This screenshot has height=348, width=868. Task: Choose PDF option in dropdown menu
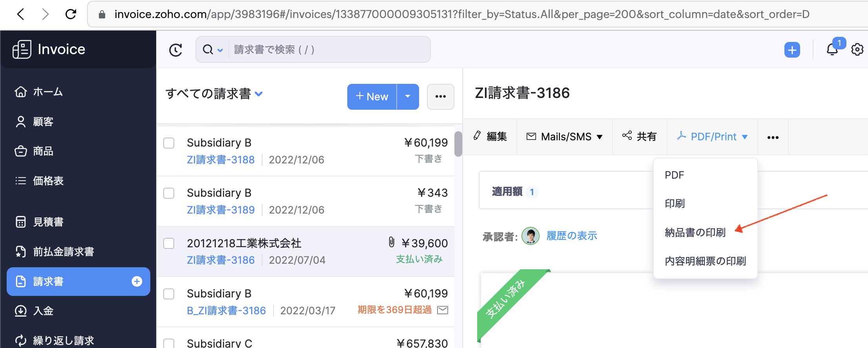[x=674, y=175]
